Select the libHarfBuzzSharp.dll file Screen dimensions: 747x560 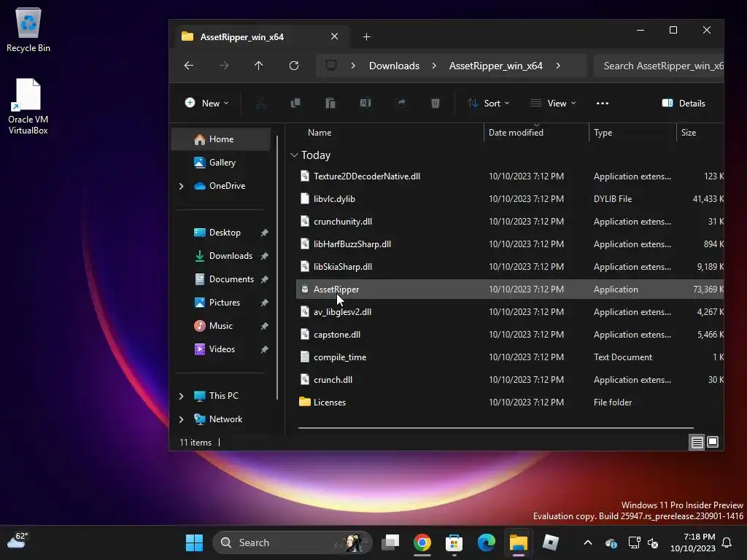(x=510, y=244)
